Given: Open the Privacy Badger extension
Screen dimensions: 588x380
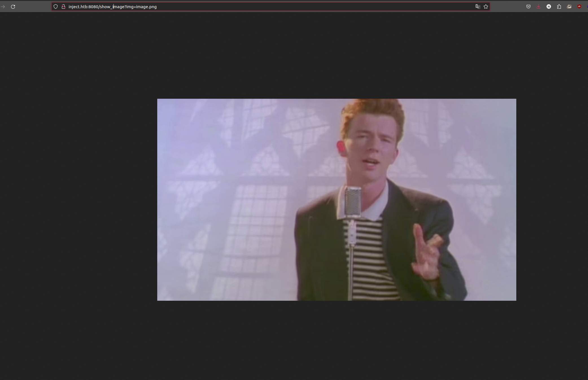Looking at the screenshot, I should (569, 7).
